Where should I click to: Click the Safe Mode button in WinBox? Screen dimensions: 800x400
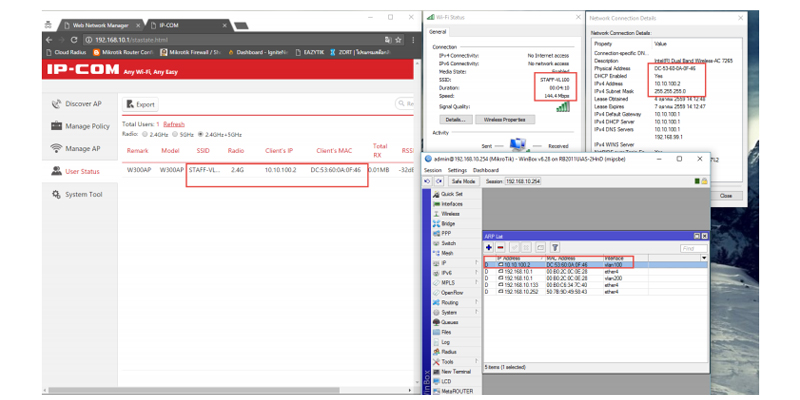(x=463, y=181)
